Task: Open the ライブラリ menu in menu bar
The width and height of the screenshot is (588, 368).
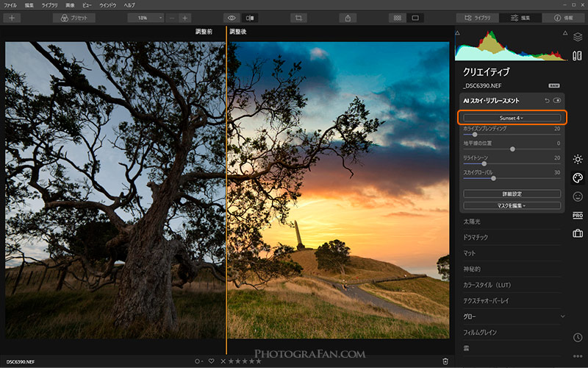Action: coord(49,5)
